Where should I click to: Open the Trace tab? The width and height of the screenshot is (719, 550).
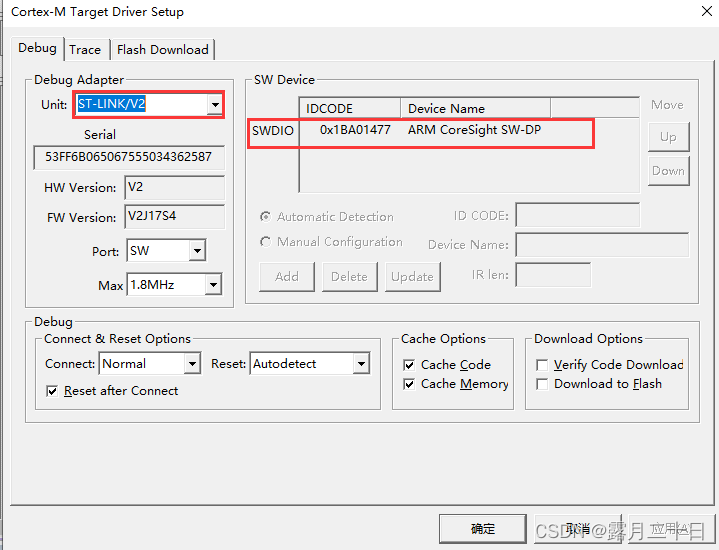click(x=85, y=50)
